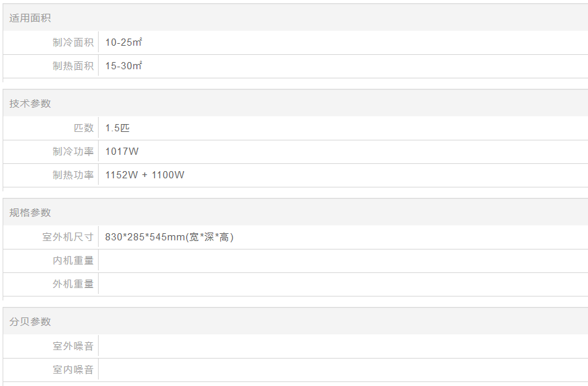The width and height of the screenshot is (588, 386).
Task: Click the 规格参数 section header
Action: [x=30, y=212]
